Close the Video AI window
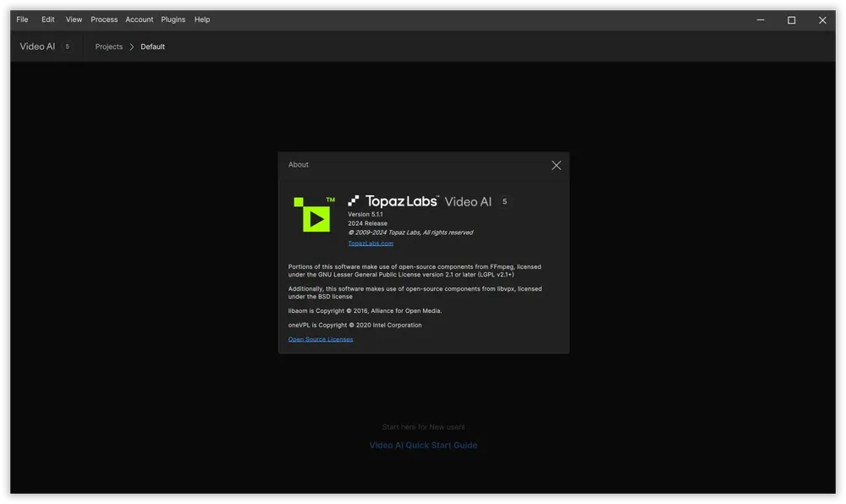Image resolution: width=846 pixels, height=504 pixels. [822, 20]
